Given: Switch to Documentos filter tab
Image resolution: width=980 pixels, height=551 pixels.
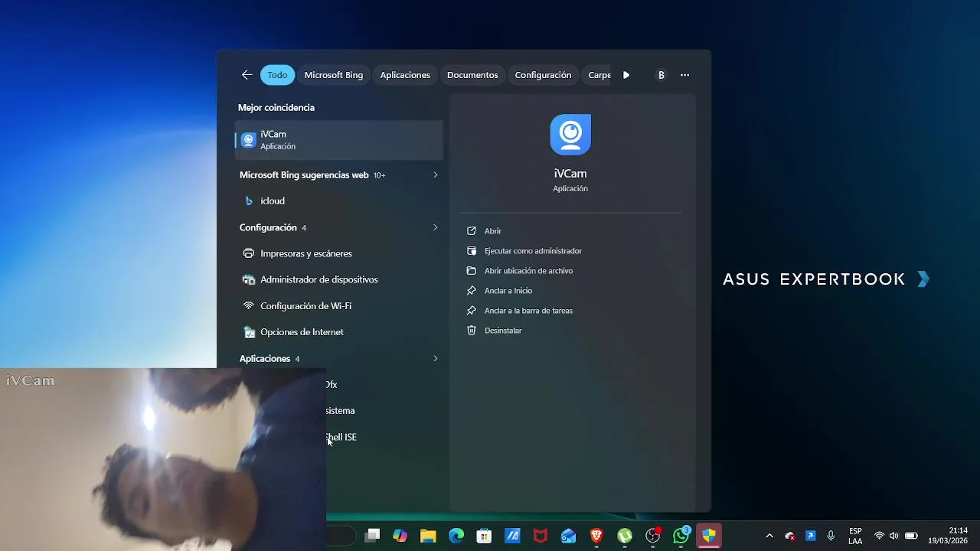Looking at the screenshot, I should tap(472, 75).
